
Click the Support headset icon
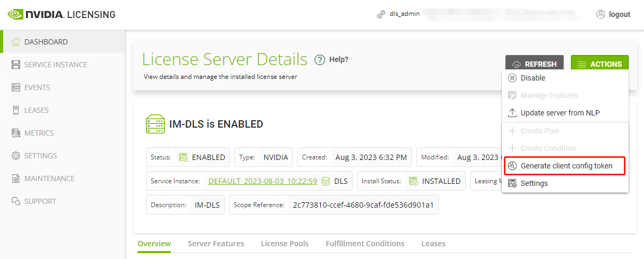click(x=16, y=201)
